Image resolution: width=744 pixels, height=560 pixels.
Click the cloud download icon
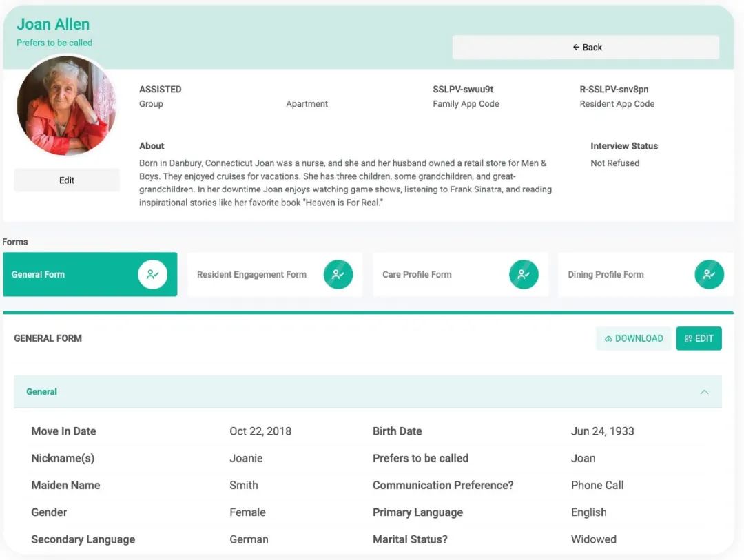[608, 339]
